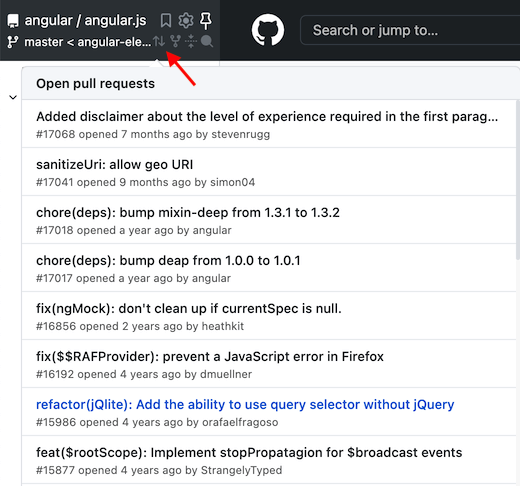Screen dimensions: 520x486
Task: Click the up-down arrows pull requests icon
Action: 159,41
